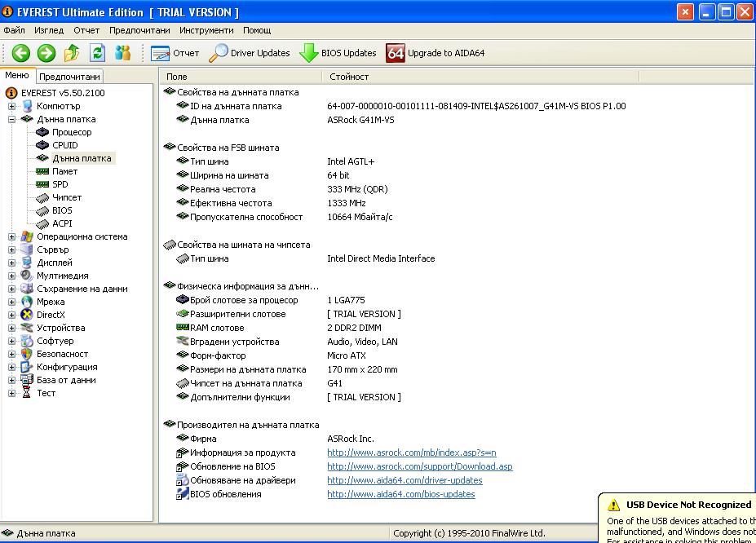Click the DirectX yellow X icon
This screenshot has height=543, width=756.
(x=27, y=315)
